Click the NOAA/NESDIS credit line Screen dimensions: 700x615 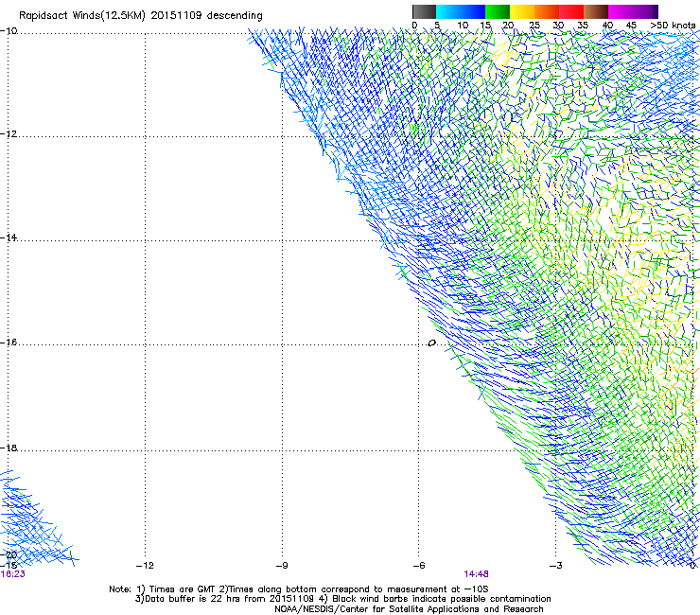409,609
